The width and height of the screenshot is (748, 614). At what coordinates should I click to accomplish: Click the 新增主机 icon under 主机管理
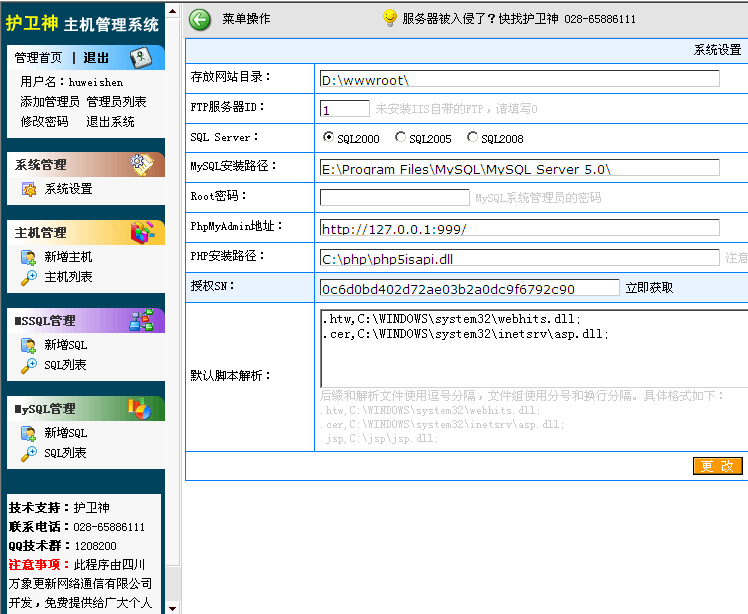pyautogui.click(x=29, y=257)
